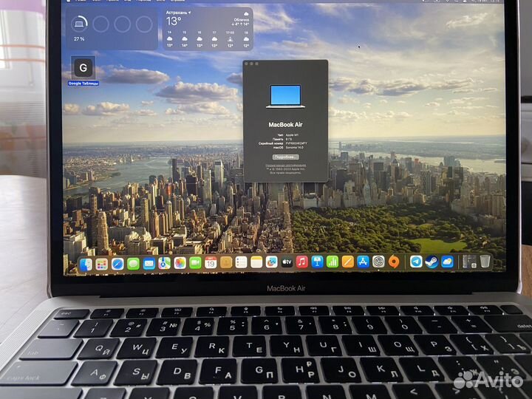The image size is (532, 399).
Task: Open the App Store in the Dock
Action: tap(363, 262)
